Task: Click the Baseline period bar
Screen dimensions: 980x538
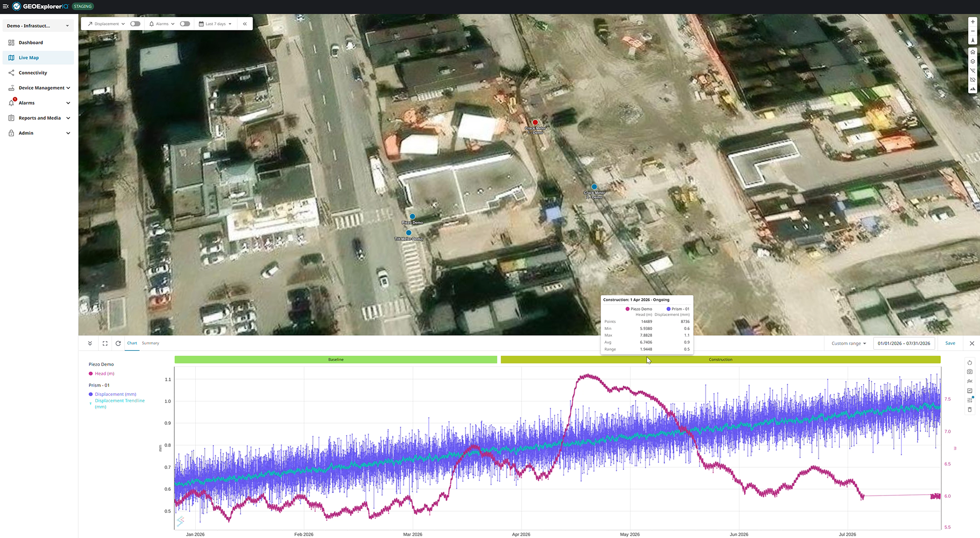Action: point(336,359)
